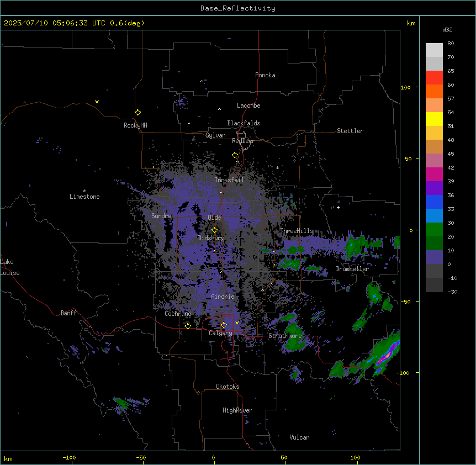Click the Ponoka city label
Image resolution: width=476 pixels, height=465 pixels.
[265, 75]
